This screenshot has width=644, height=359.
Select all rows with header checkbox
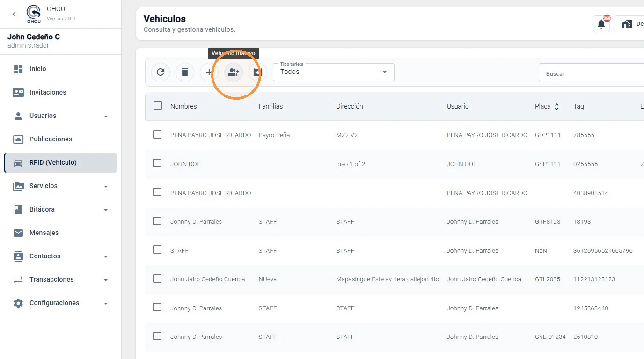point(158,105)
